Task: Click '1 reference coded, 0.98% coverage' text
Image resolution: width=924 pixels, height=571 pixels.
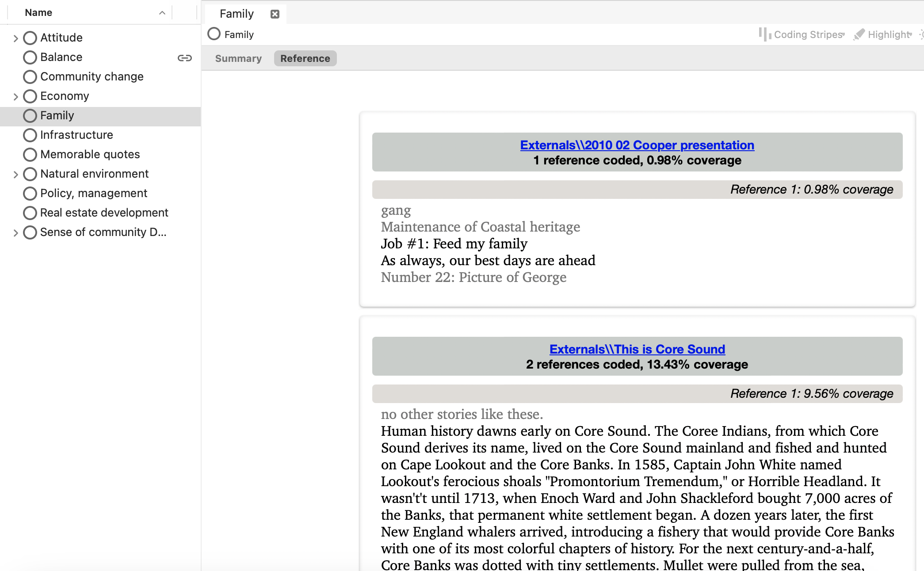Action: [637, 160]
